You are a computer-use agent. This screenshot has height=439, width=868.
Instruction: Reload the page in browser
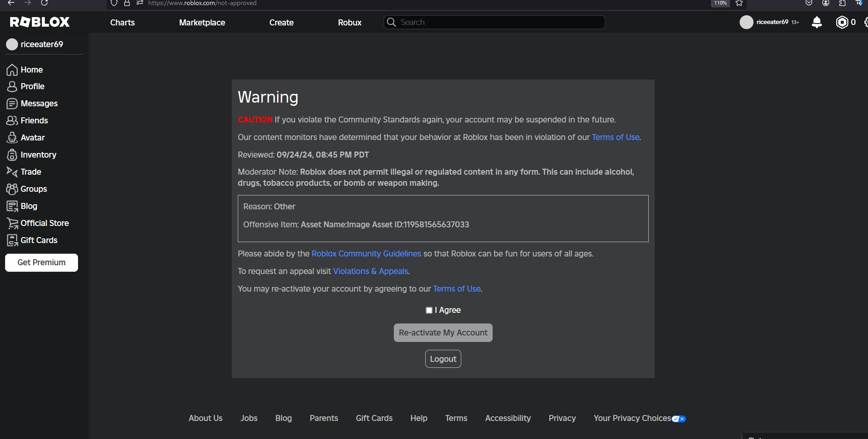pyautogui.click(x=44, y=3)
